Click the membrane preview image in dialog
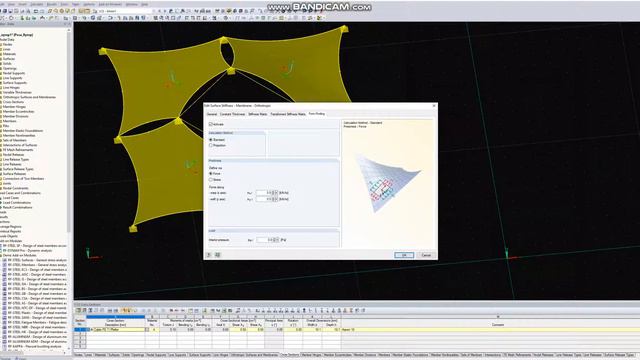640x360 pixels. (388, 182)
